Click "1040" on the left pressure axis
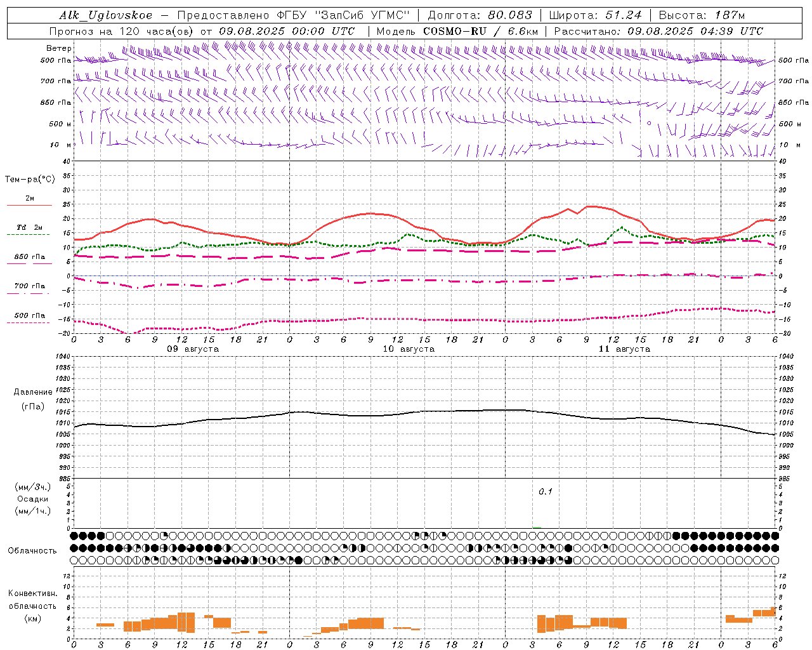This screenshot has width=812, height=650. tap(62, 357)
